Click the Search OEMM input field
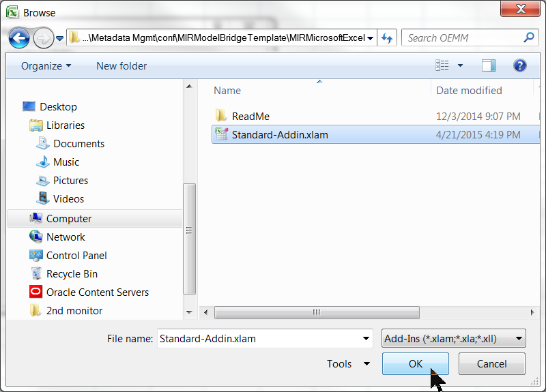The width and height of the screenshot is (546, 392). point(463,38)
